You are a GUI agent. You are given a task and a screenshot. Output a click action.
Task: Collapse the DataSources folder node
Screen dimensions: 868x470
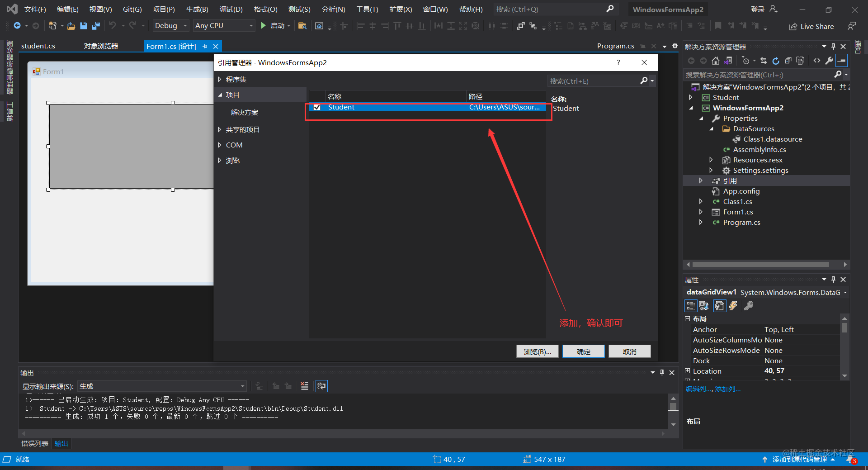(x=712, y=129)
